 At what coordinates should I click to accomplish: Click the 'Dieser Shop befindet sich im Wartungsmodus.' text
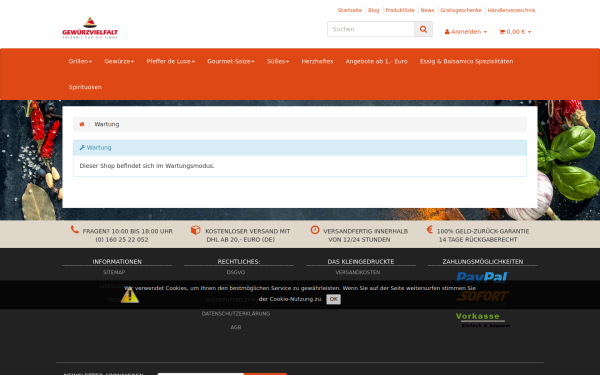(x=147, y=166)
